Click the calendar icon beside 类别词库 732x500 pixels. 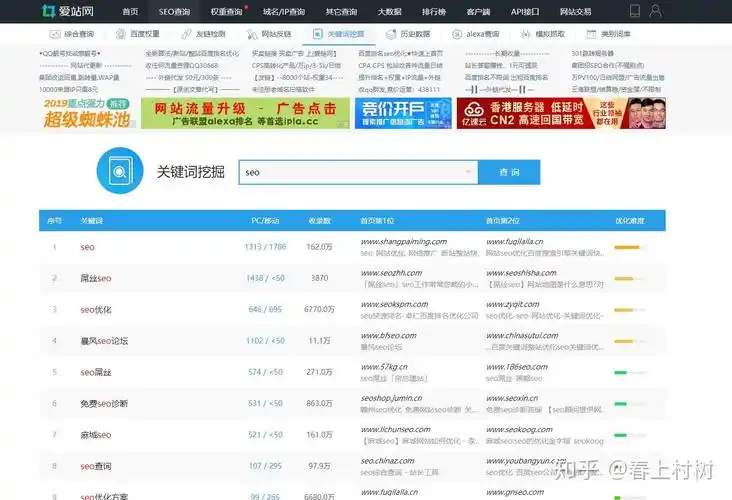[x=591, y=34]
